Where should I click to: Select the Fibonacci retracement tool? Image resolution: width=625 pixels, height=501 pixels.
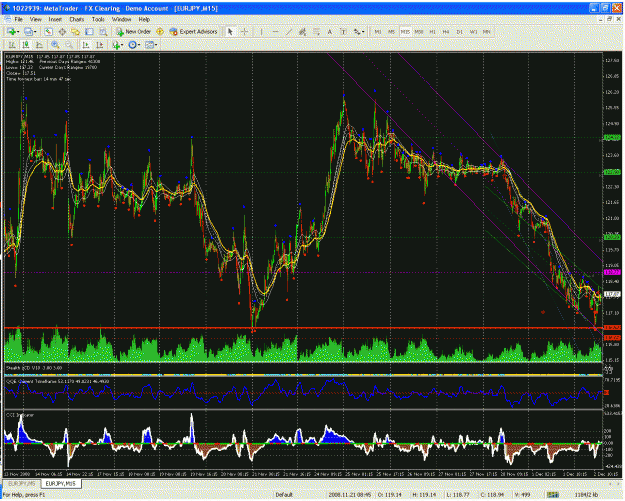(x=316, y=32)
